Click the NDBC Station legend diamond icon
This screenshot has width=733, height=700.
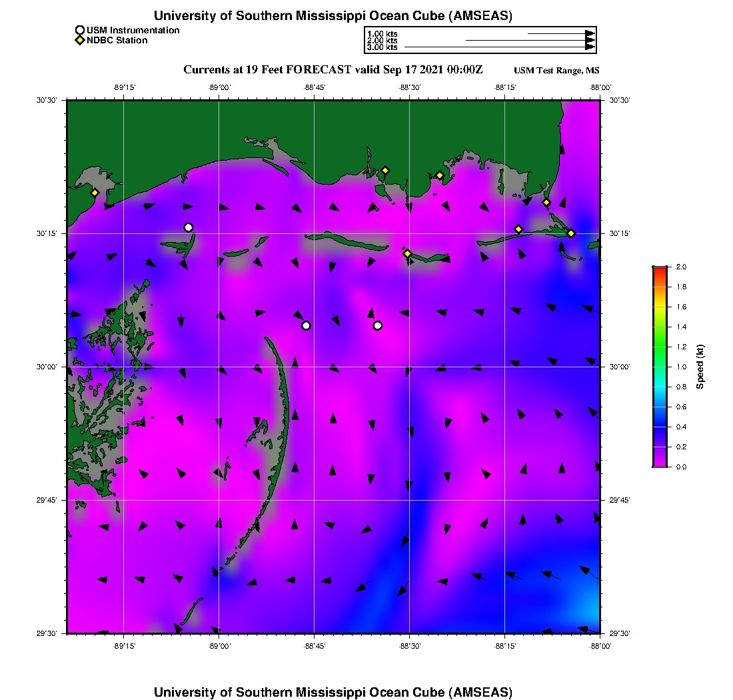pyautogui.click(x=80, y=40)
